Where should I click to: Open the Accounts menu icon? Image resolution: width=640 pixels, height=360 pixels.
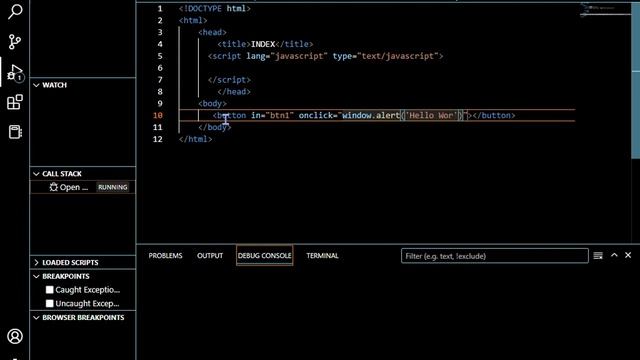tap(15, 336)
